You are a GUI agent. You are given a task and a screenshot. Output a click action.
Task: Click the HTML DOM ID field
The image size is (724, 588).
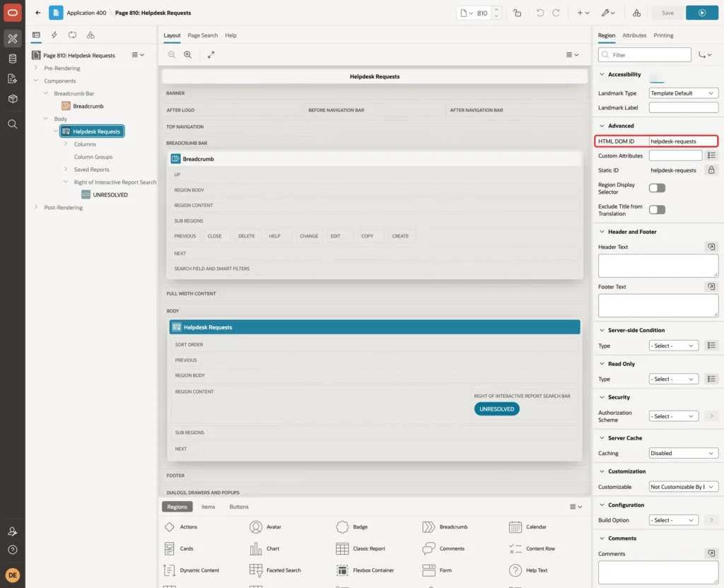(683, 141)
